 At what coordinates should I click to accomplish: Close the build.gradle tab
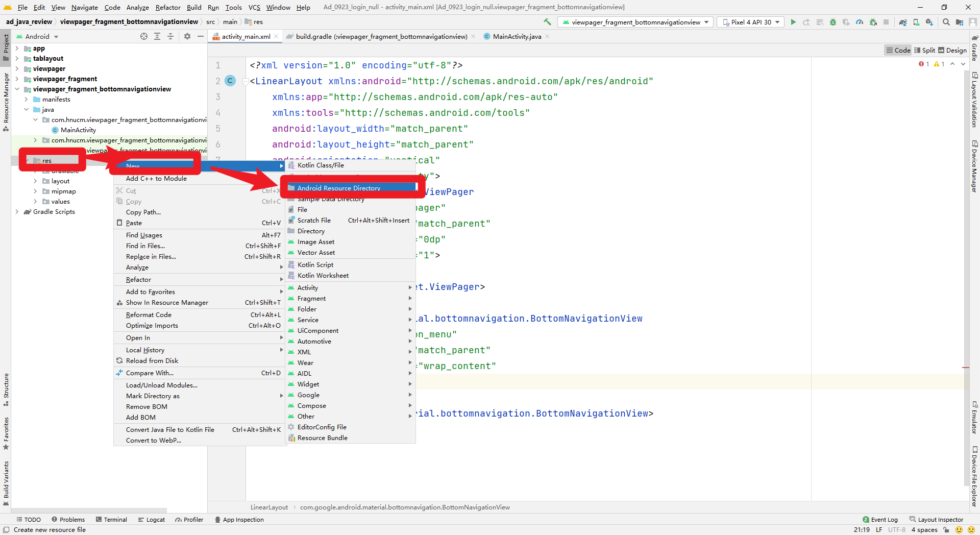click(x=473, y=36)
